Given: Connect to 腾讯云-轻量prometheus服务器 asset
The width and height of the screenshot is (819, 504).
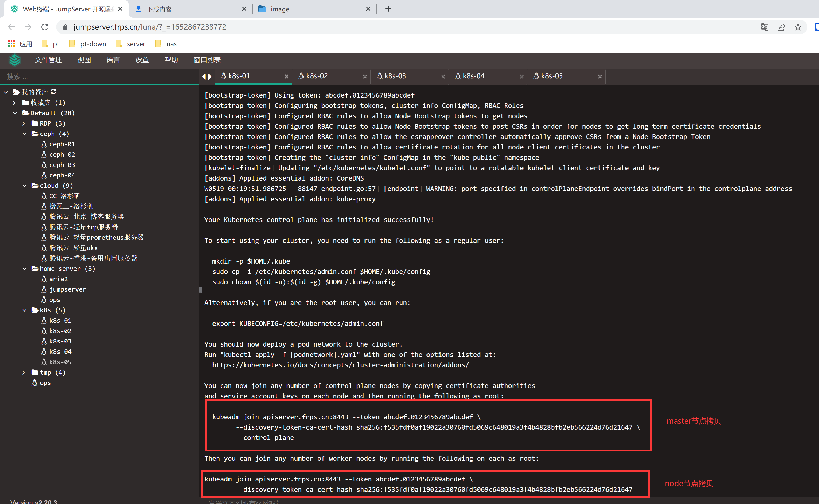Looking at the screenshot, I should (92, 237).
